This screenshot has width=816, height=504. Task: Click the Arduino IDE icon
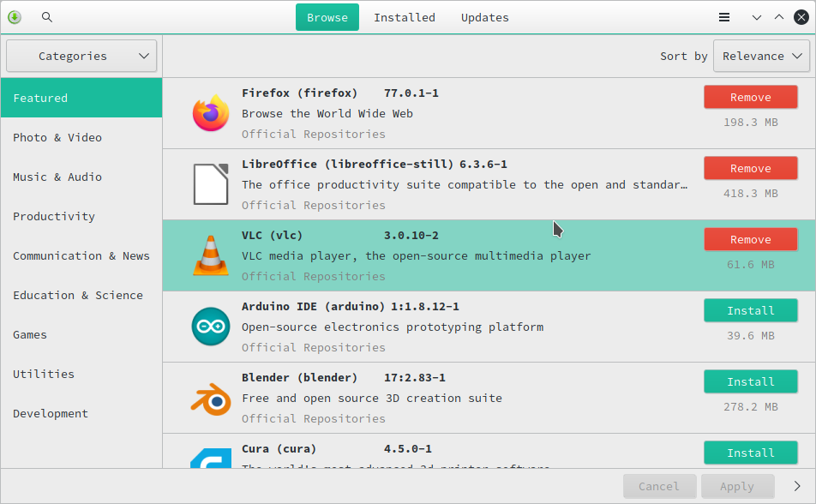click(x=211, y=327)
